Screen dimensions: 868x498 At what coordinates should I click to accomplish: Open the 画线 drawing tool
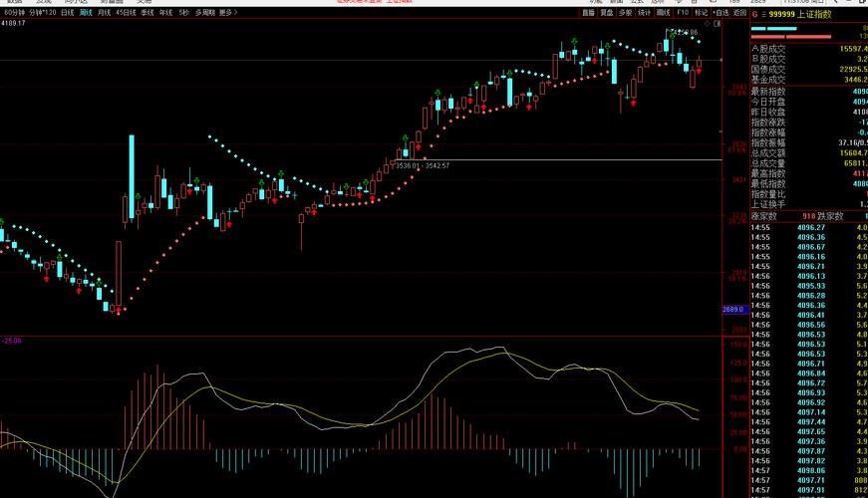tap(663, 12)
